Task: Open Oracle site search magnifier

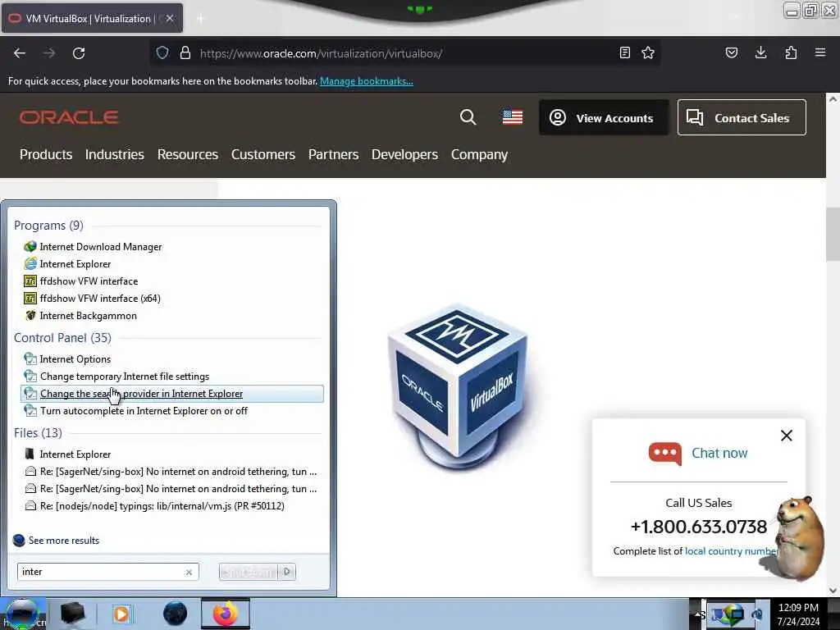Action: (468, 117)
